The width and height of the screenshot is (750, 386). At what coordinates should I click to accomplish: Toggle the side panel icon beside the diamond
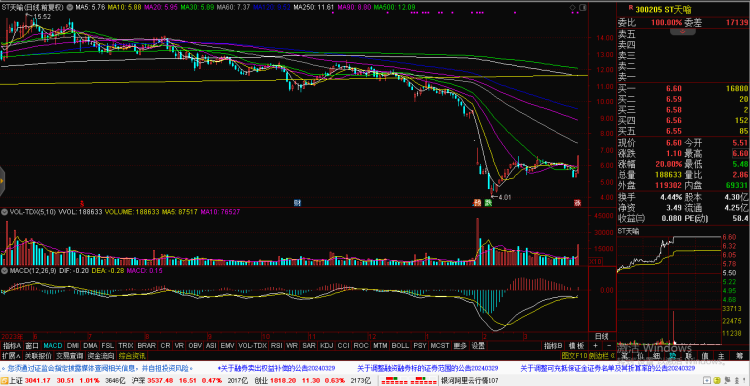coord(582,8)
